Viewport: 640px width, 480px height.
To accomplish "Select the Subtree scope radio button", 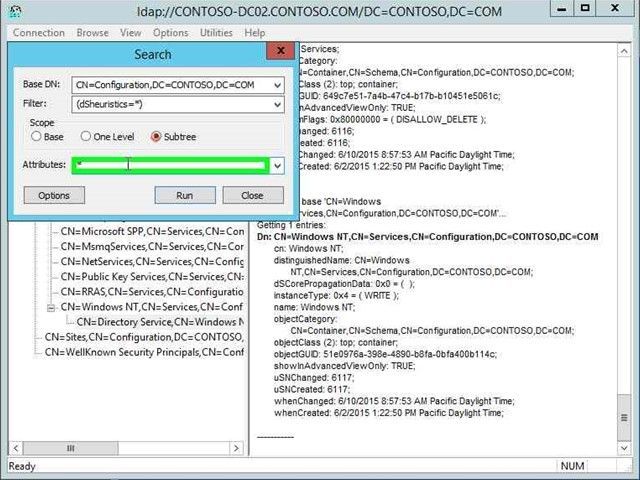I will (156, 136).
